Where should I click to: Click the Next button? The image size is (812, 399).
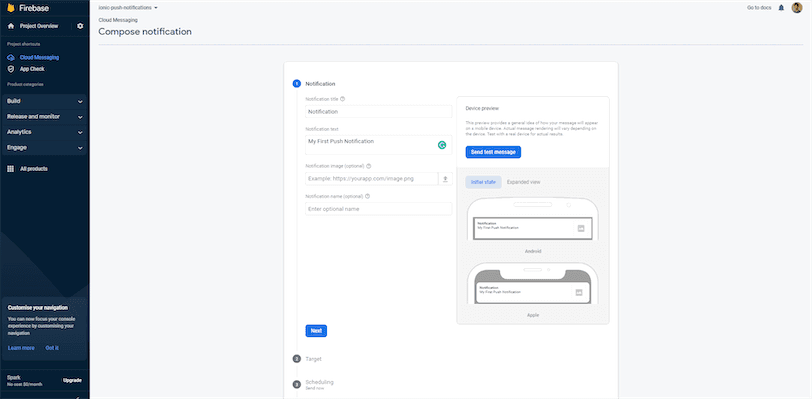(316, 331)
